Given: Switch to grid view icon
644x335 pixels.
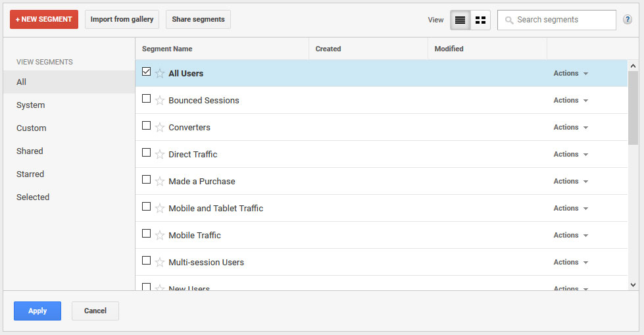Looking at the screenshot, I should tap(481, 20).
